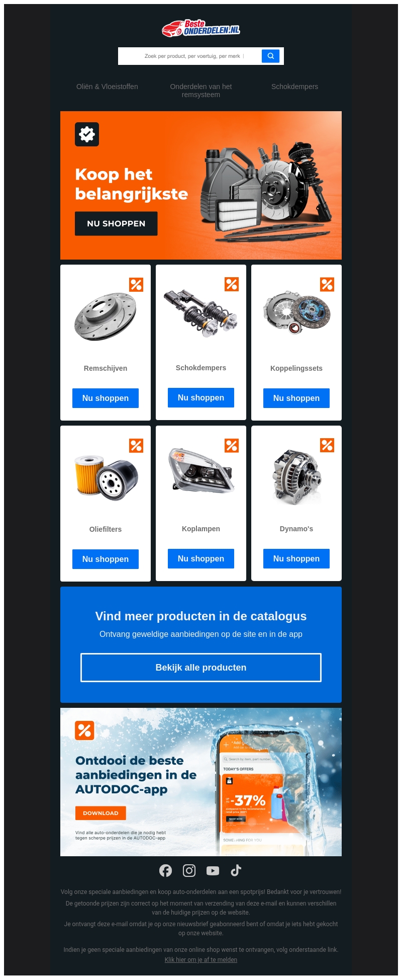Select Onderdelen van het remsysteem menu item
Viewport: 402px width, 980px height.
click(x=201, y=91)
